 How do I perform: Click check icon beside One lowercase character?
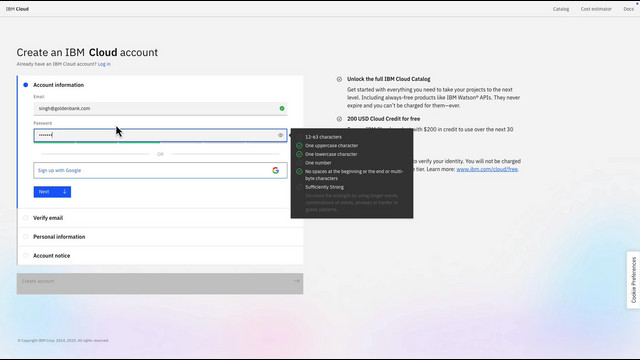(x=299, y=154)
